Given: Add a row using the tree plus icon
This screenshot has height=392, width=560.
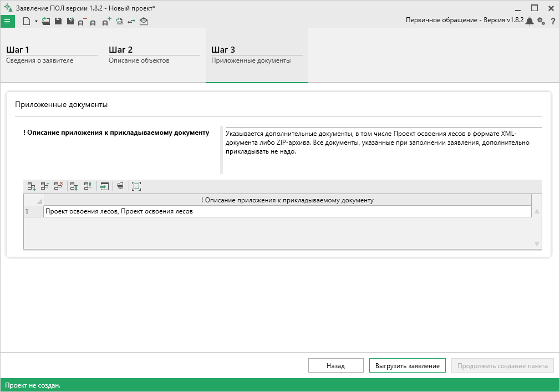Looking at the screenshot, I should 45,186.
